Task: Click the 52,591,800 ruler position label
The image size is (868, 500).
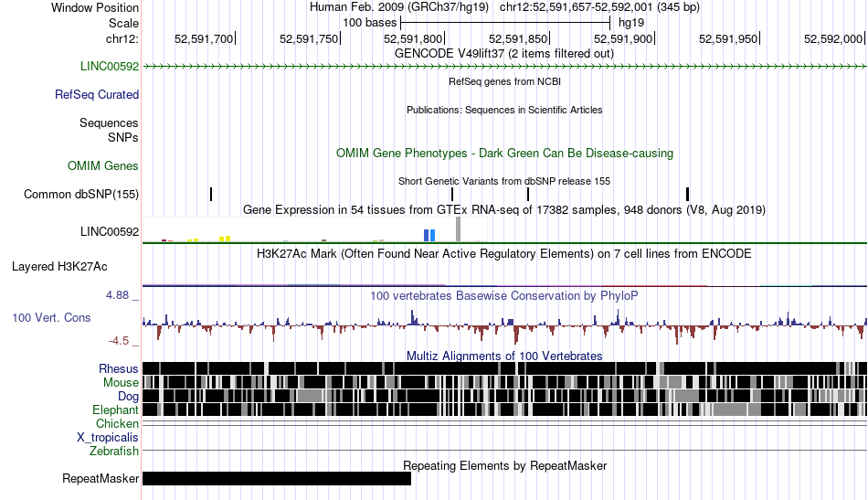Action: [x=413, y=38]
